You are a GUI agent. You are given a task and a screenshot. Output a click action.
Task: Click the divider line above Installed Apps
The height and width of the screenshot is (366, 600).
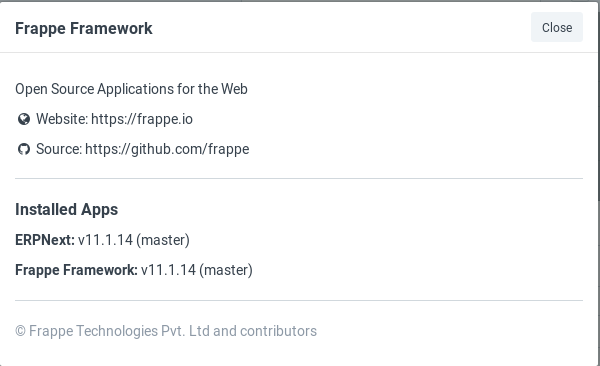coord(299,178)
